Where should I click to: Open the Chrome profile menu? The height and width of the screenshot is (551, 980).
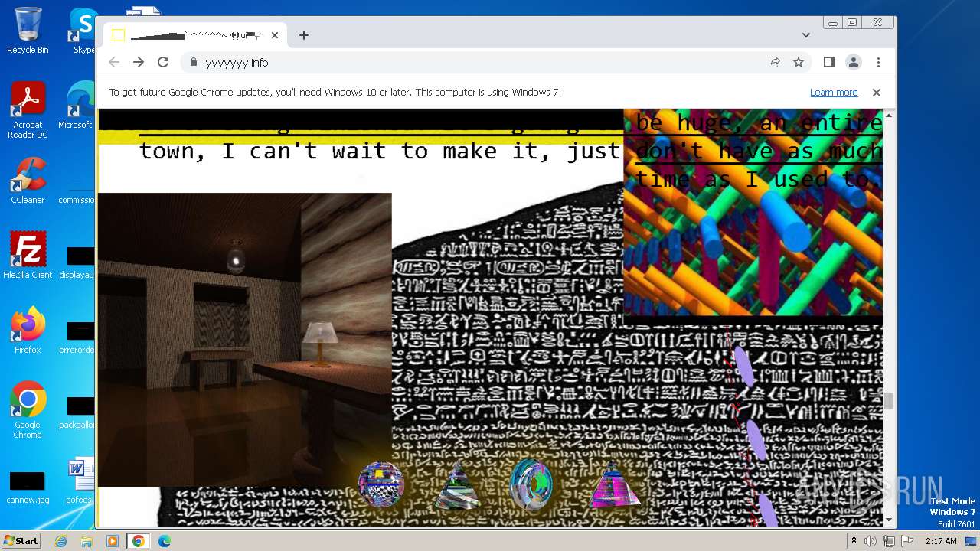pos(853,62)
